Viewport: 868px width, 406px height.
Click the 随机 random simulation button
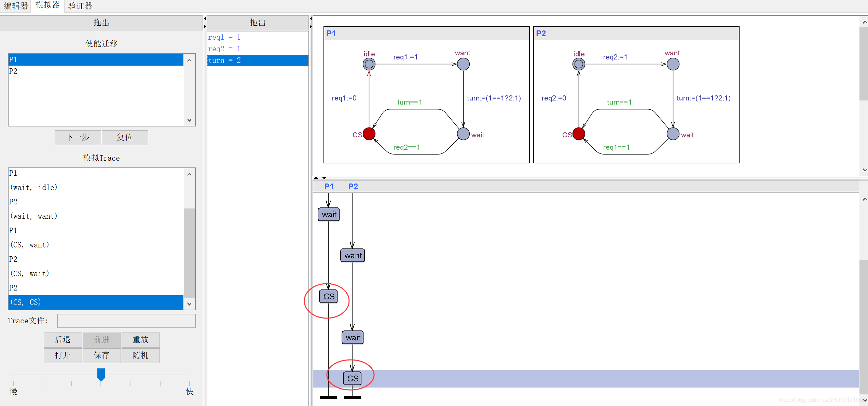[140, 355]
